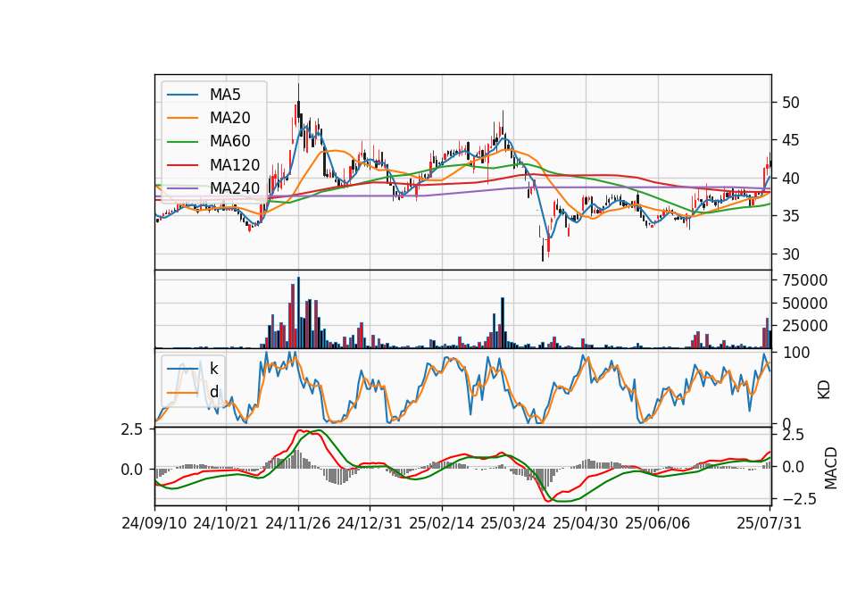Click the blue MA5 legend line sample
857x616 pixels.
click(182, 95)
